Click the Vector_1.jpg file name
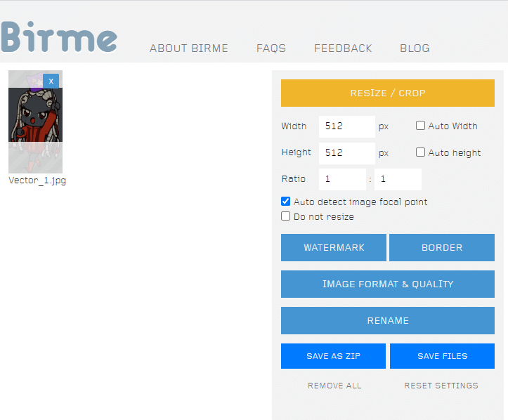508x420 pixels. [37, 181]
